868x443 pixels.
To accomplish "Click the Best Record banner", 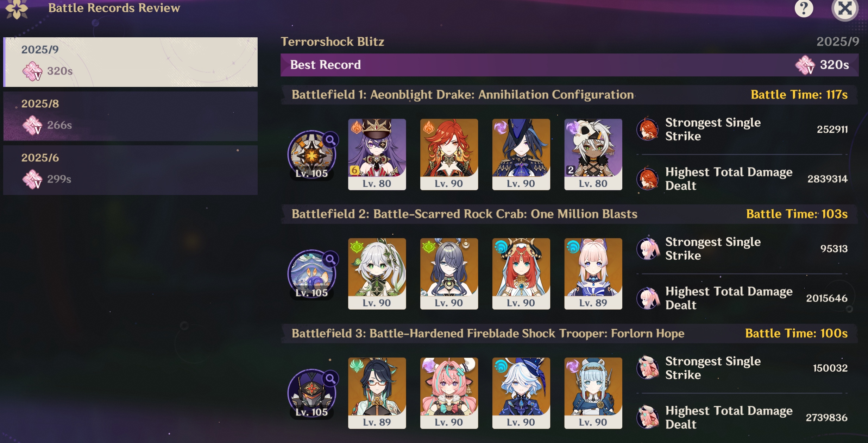I will tap(570, 65).
